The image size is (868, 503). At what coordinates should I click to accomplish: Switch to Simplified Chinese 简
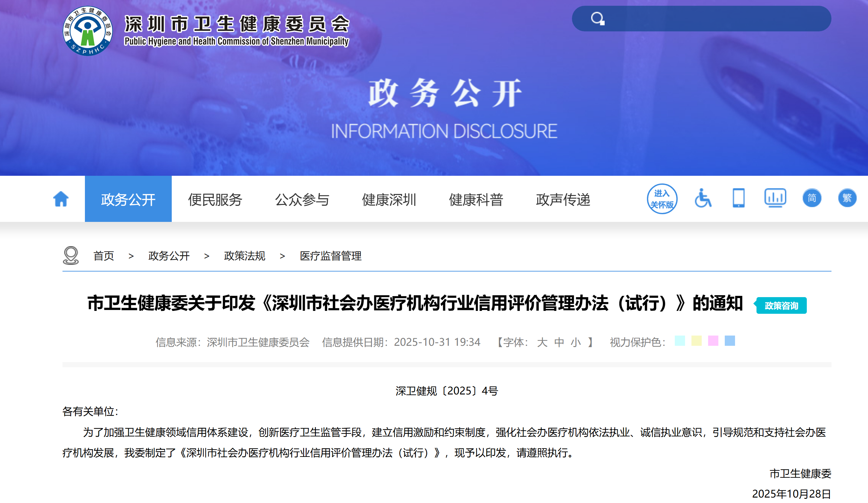[812, 198]
